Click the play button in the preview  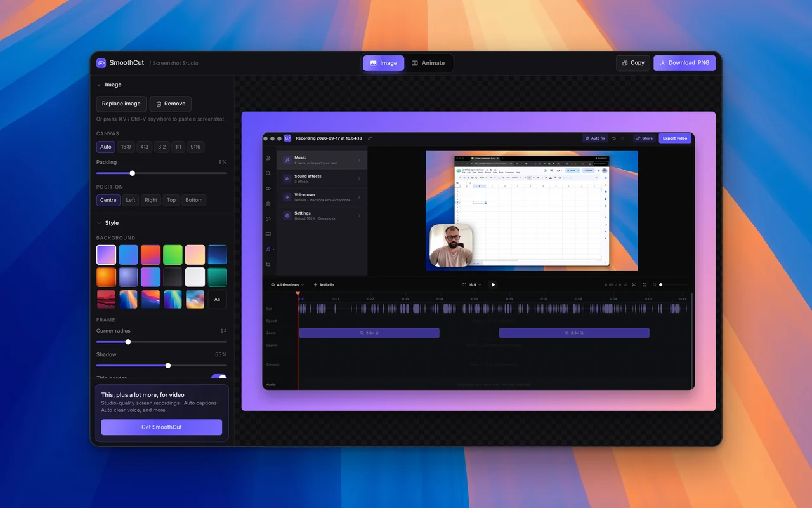point(493,285)
